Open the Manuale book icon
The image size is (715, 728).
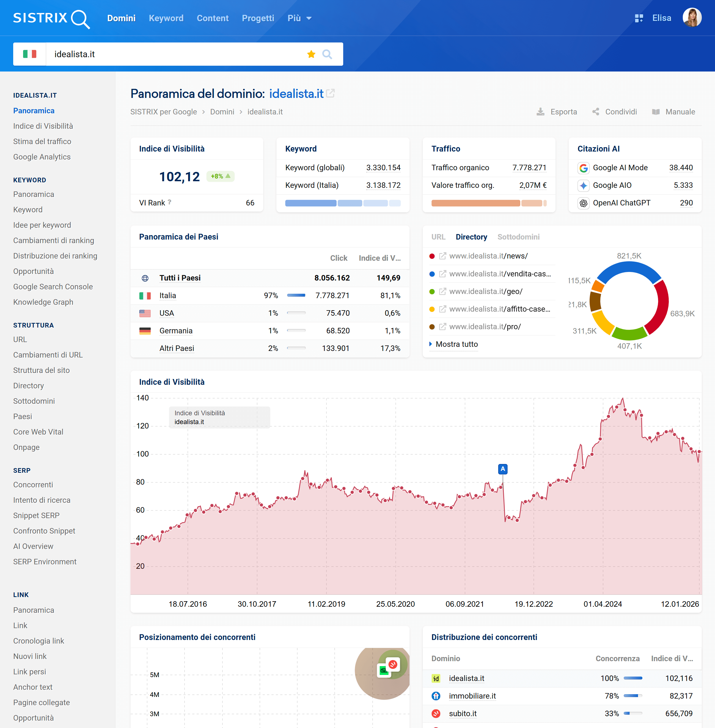pyautogui.click(x=656, y=112)
